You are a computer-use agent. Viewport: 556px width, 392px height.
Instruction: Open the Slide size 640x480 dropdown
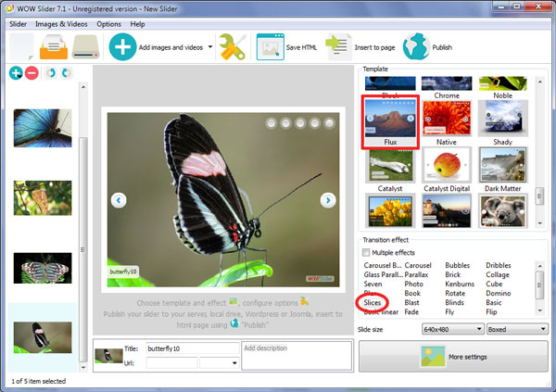453,329
